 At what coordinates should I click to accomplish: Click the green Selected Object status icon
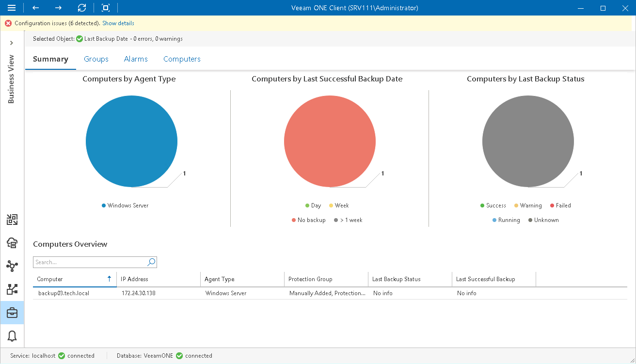tap(79, 39)
